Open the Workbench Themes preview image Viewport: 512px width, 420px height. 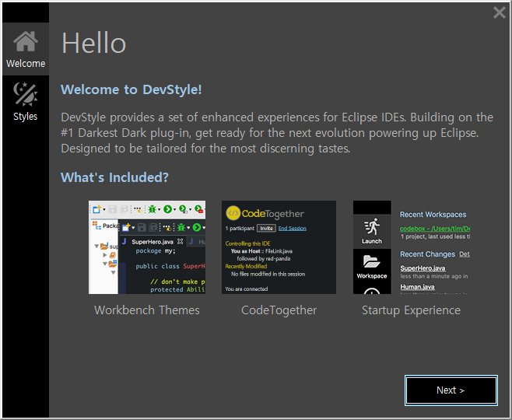click(x=147, y=247)
